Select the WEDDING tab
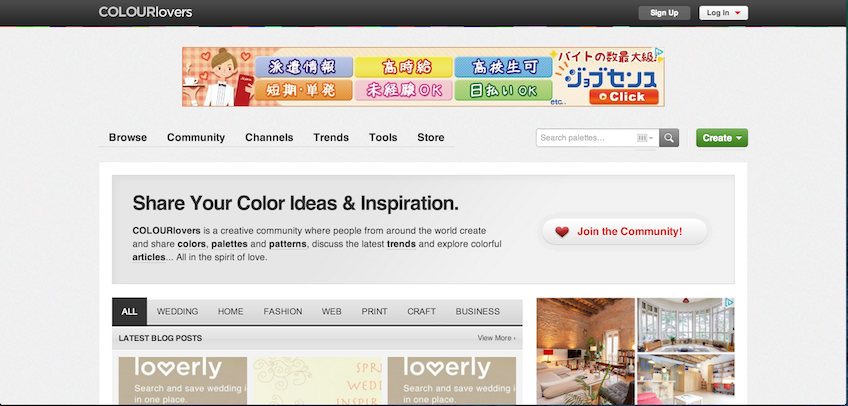Screen dimensions: 848x406 click(x=177, y=311)
